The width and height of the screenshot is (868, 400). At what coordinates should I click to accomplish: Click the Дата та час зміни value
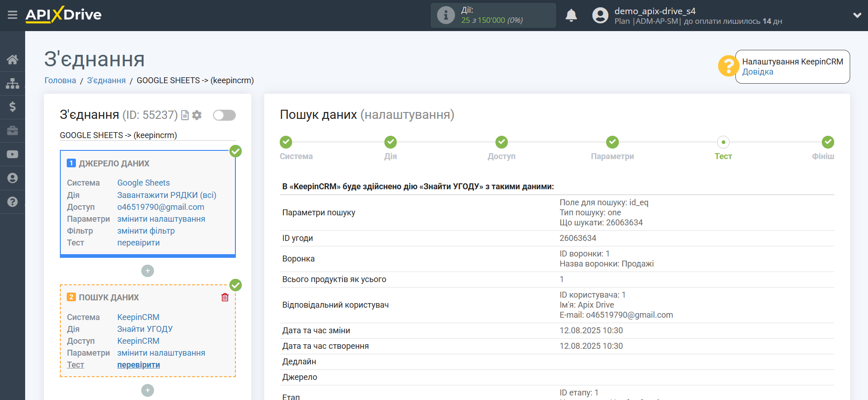pos(591,331)
